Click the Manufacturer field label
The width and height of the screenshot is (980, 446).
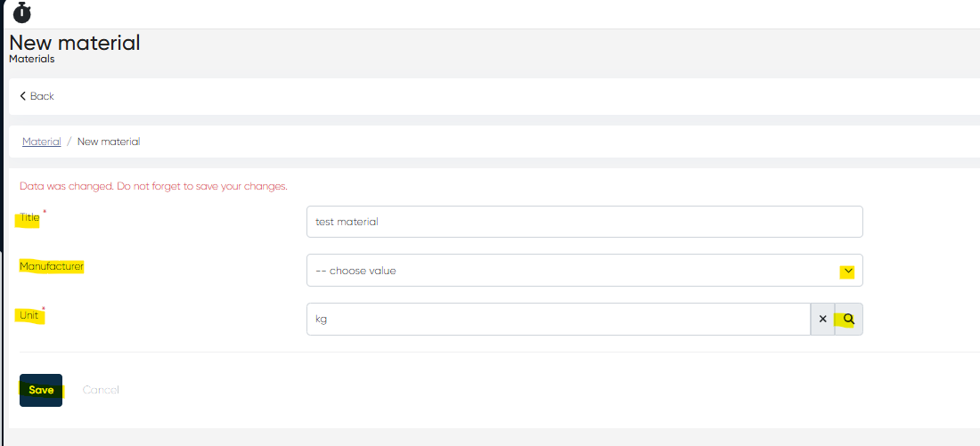pos(52,266)
